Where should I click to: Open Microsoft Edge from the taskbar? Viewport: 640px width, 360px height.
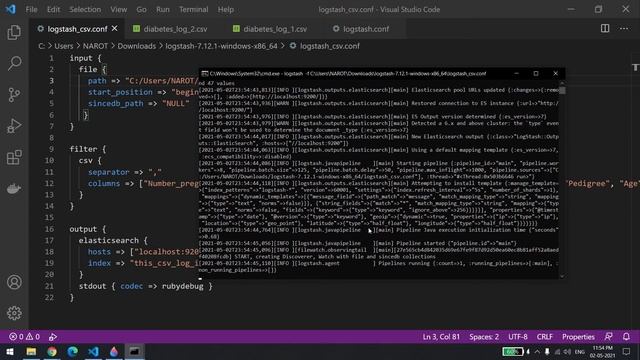click(x=73, y=351)
